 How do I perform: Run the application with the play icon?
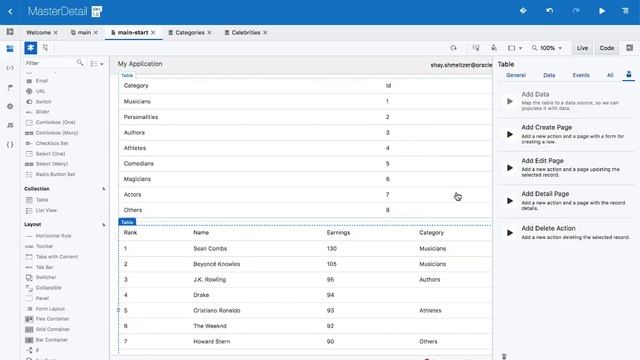coord(602,11)
